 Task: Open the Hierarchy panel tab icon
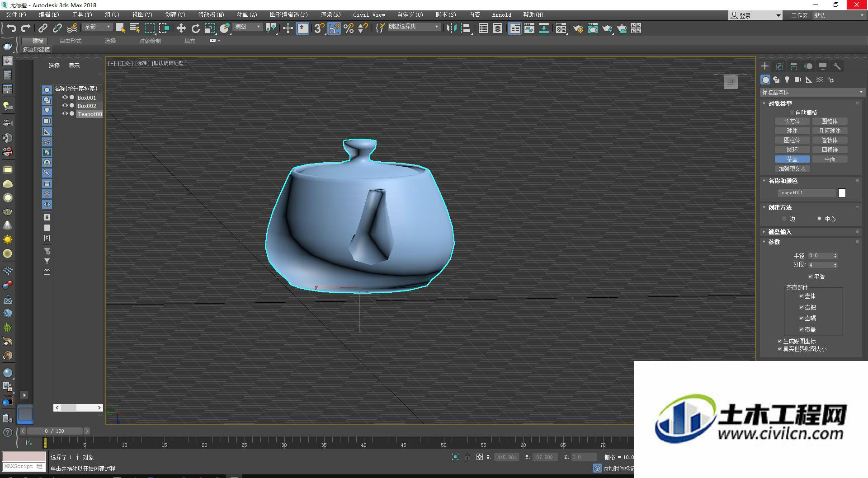(794, 66)
